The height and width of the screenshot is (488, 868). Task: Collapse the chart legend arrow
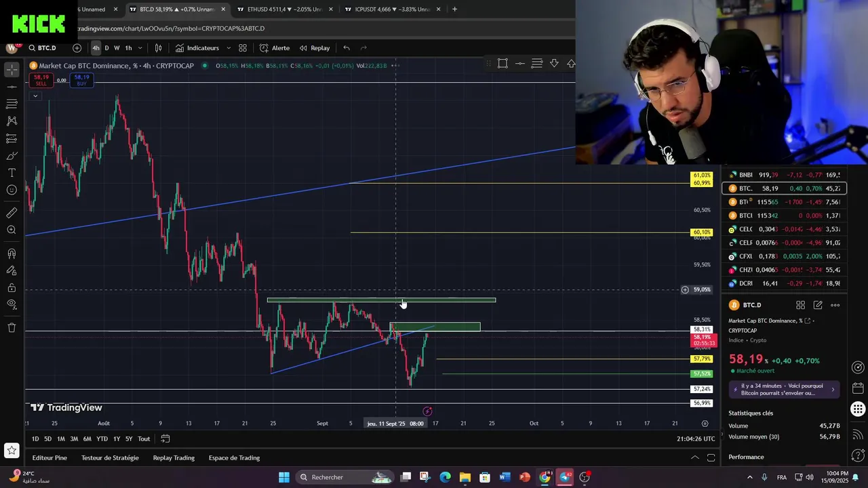pyautogui.click(x=35, y=96)
